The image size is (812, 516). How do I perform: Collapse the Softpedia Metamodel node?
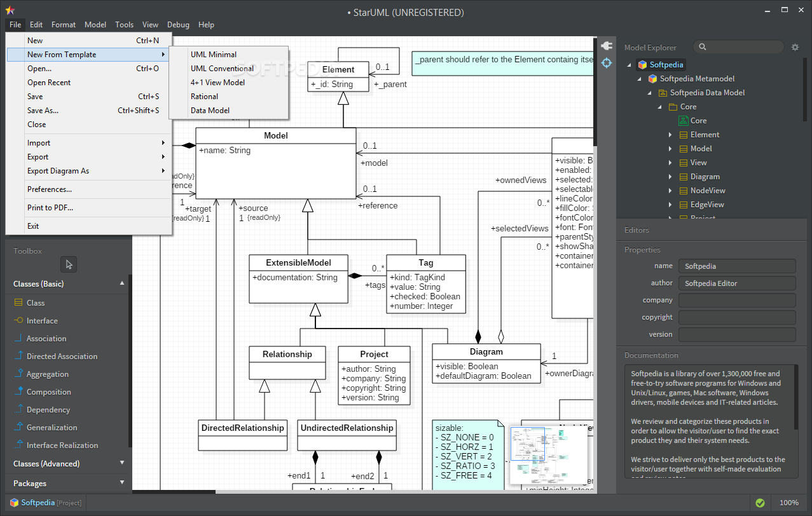click(x=640, y=79)
